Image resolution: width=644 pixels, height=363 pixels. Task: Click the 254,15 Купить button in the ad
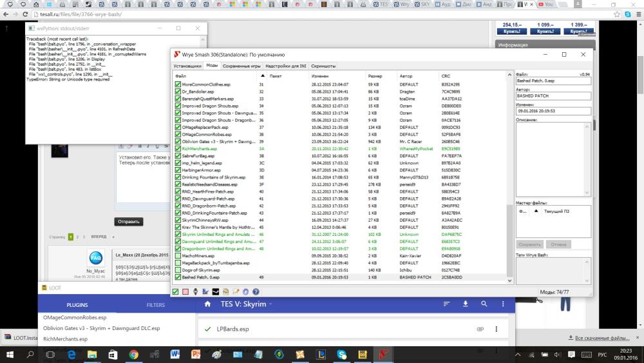coord(512,31)
